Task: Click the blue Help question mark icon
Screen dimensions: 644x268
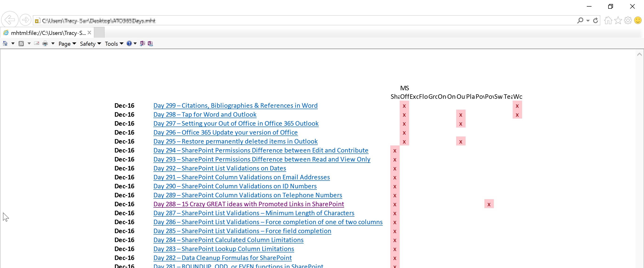Action: pyautogui.click(x=129, y=44)
